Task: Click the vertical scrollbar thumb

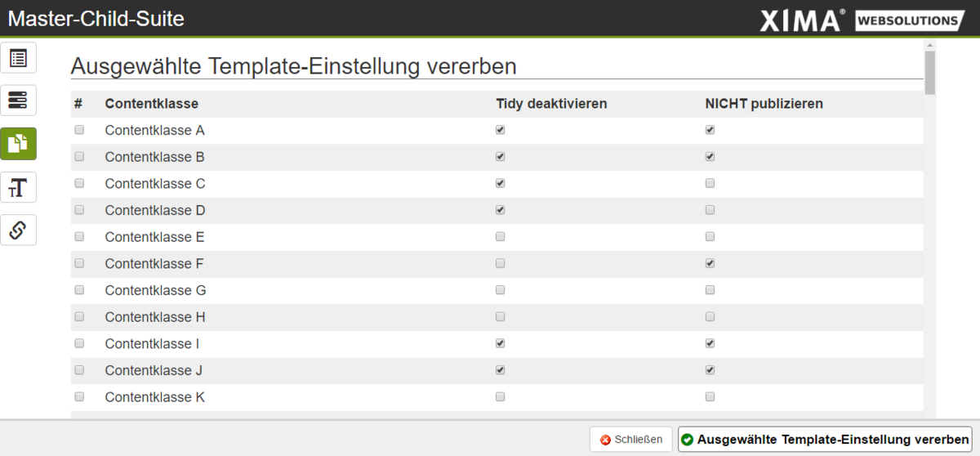Action: pos(929,72)
